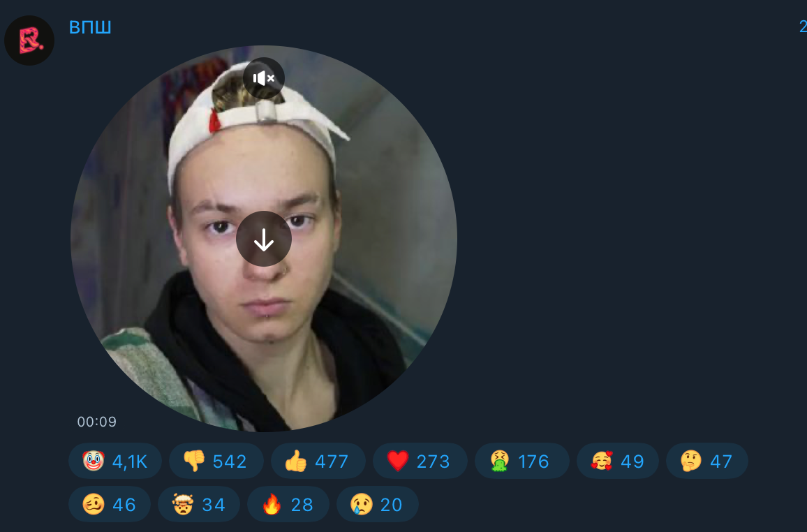
Task: Click empty space after the crying reaction
Action: pyautogui.click(x=607, y=504)
